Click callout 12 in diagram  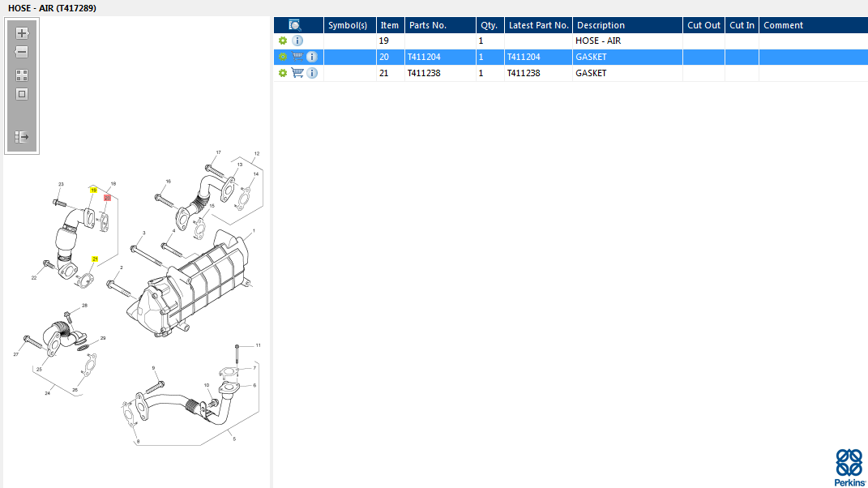[257, 153]
